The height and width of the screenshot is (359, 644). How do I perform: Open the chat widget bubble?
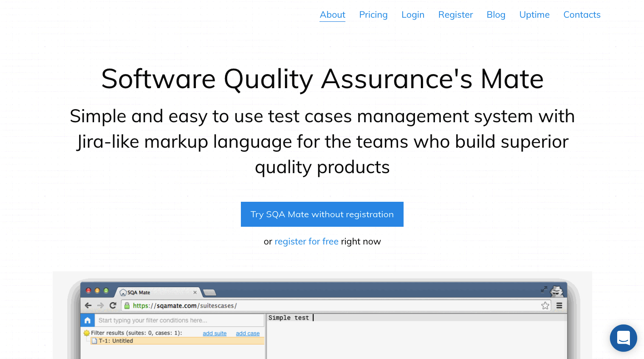point(624,338)
